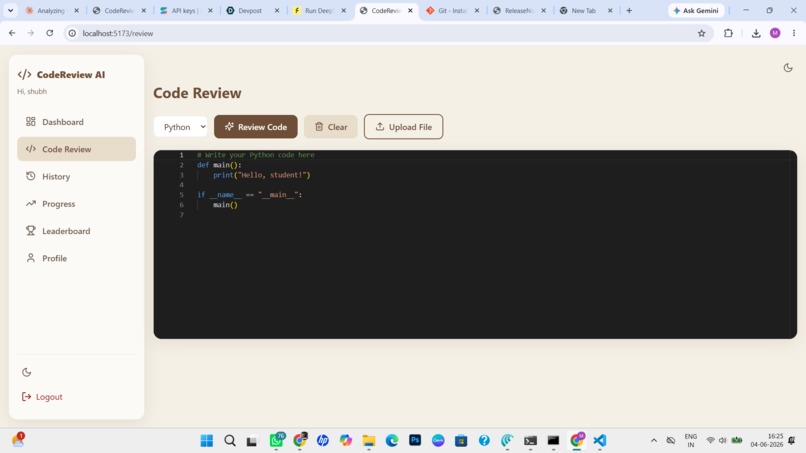The height and width of the screenshot is (453, 806).
Task: Open the HP app in taskbar
Action: click(x=323, y=440)
